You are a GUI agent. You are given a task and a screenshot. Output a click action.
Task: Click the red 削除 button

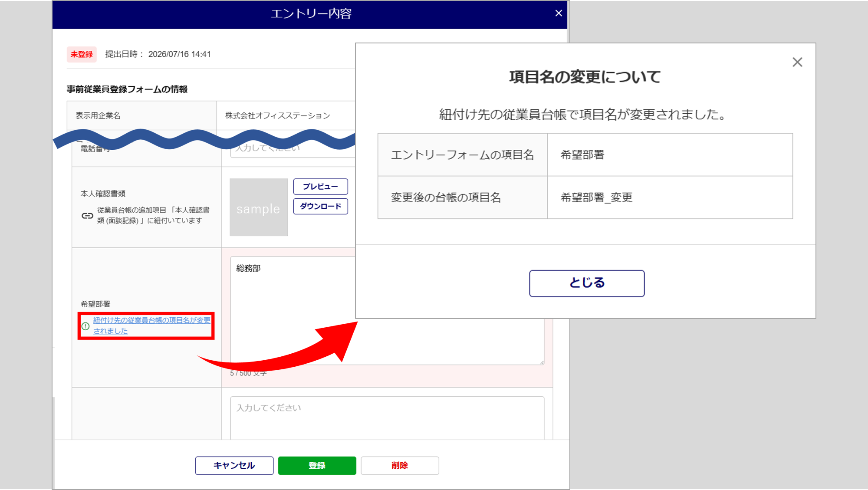pyautogui.click(x=400, y=465)
